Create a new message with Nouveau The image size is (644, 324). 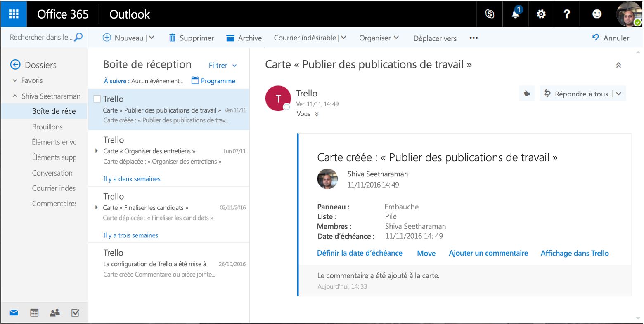coord(123,38)
